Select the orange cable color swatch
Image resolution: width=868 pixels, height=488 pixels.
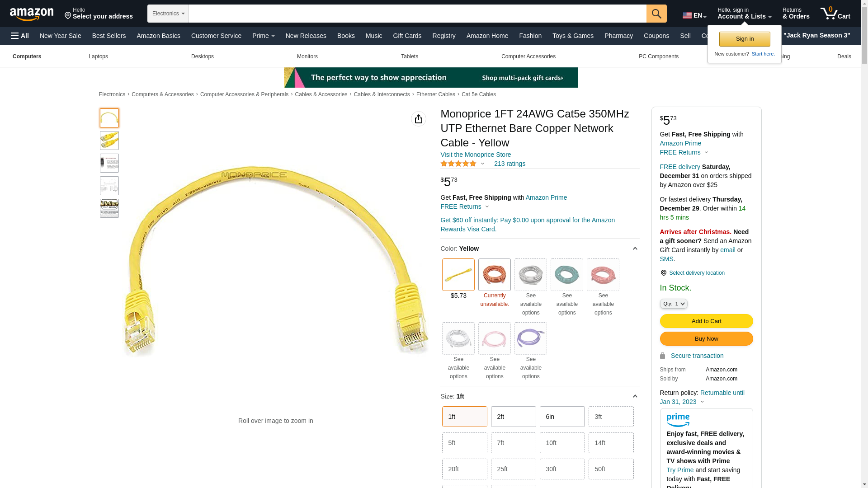coord(495,275)
